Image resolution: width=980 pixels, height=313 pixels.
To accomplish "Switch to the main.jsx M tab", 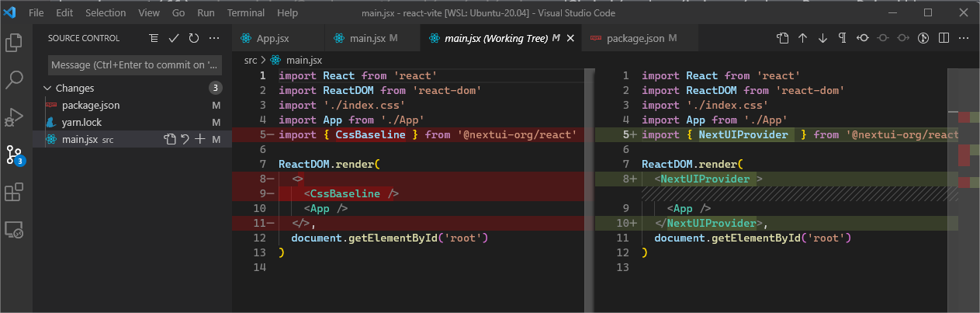I will pyautogui.click(x=372, y=38).
